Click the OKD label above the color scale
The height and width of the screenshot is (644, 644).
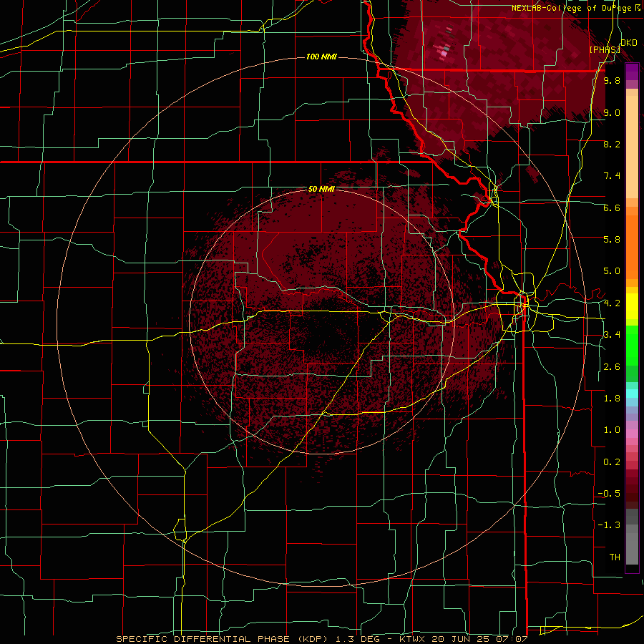point(629,43)
